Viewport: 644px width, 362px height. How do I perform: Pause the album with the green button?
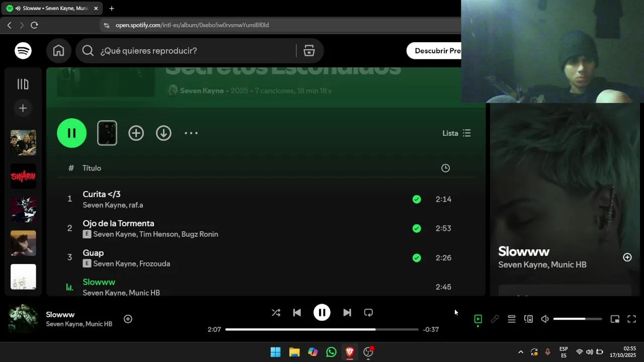point(72,133)
